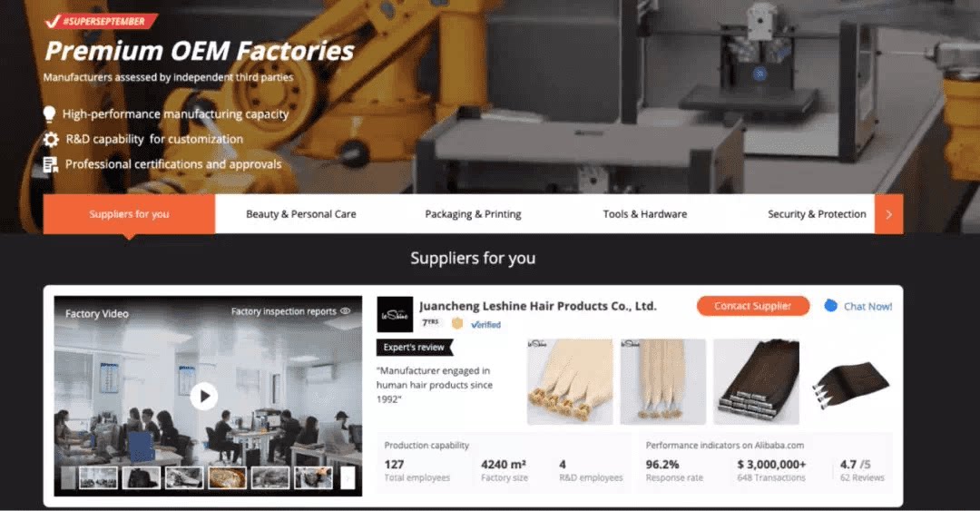Select the Security & Protection tab

817,214
